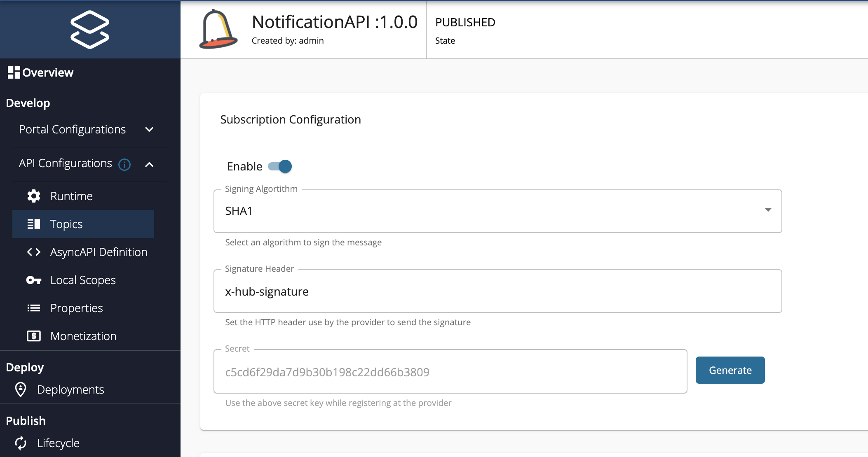Click the Monetization dollar icon
Image resolution: width=868 pixels, height=457 pixels.
(x=33, y=336)
